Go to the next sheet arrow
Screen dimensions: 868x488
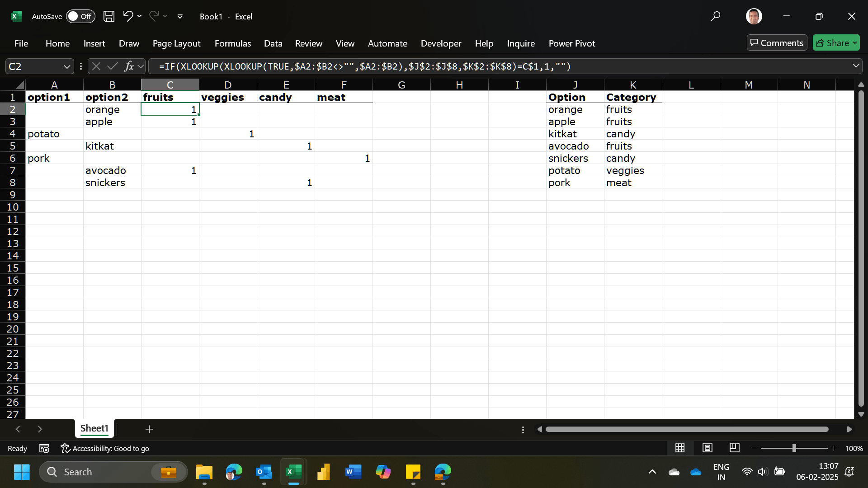coord(40,429)
